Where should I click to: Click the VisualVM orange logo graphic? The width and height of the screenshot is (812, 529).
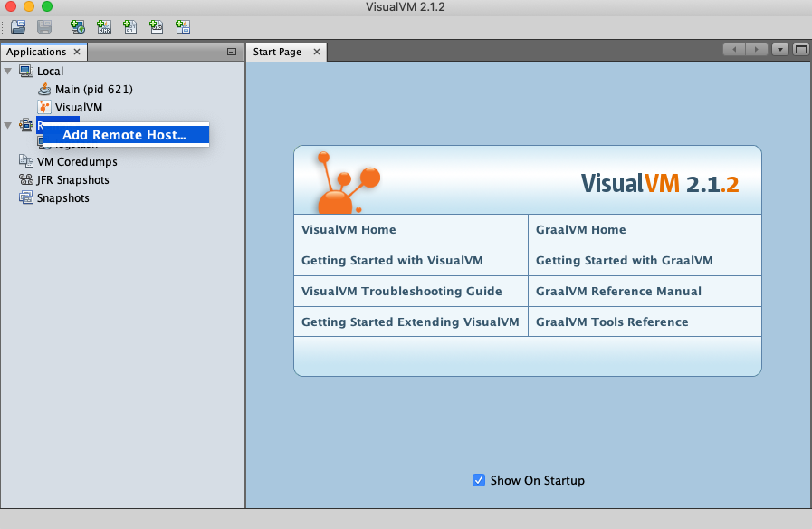tap(348, 182)
